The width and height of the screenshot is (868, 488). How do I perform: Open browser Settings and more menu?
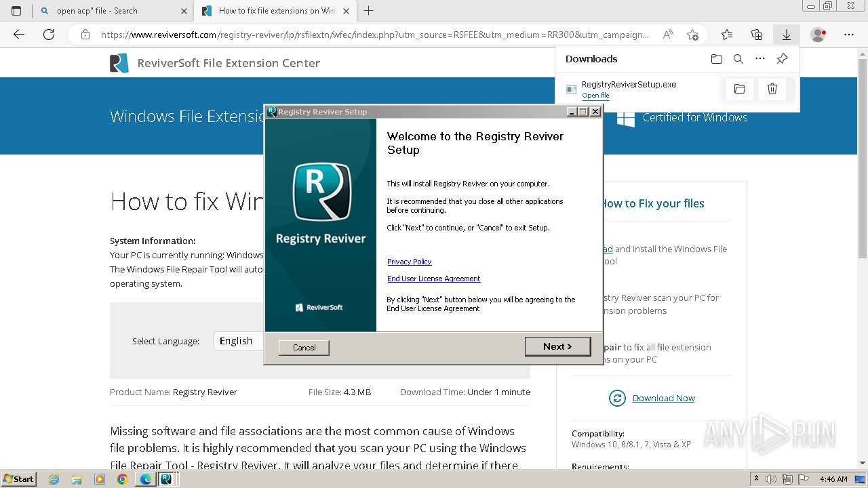point(849,35)
